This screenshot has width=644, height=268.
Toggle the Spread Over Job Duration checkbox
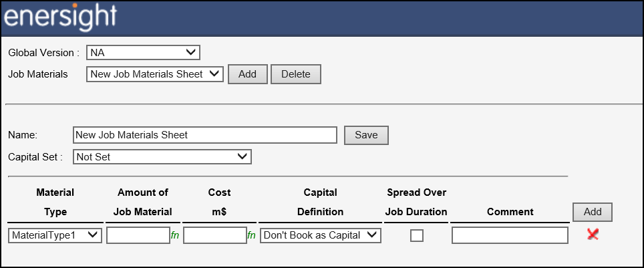(416, 235)
